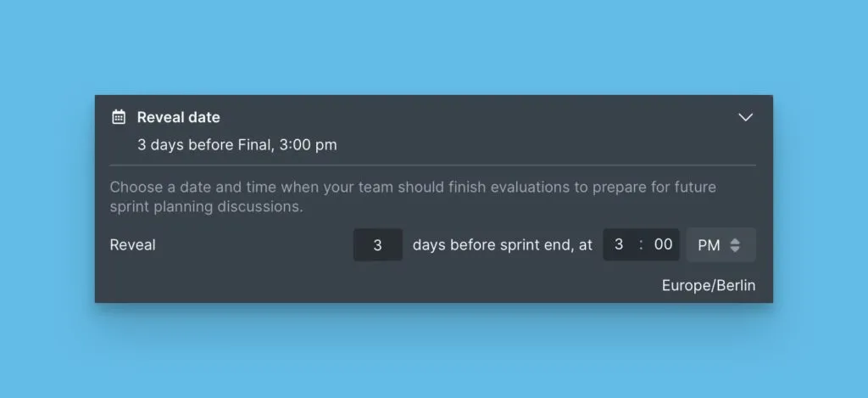Click empty header space right of Reveal date

click(x=475, y=117)
